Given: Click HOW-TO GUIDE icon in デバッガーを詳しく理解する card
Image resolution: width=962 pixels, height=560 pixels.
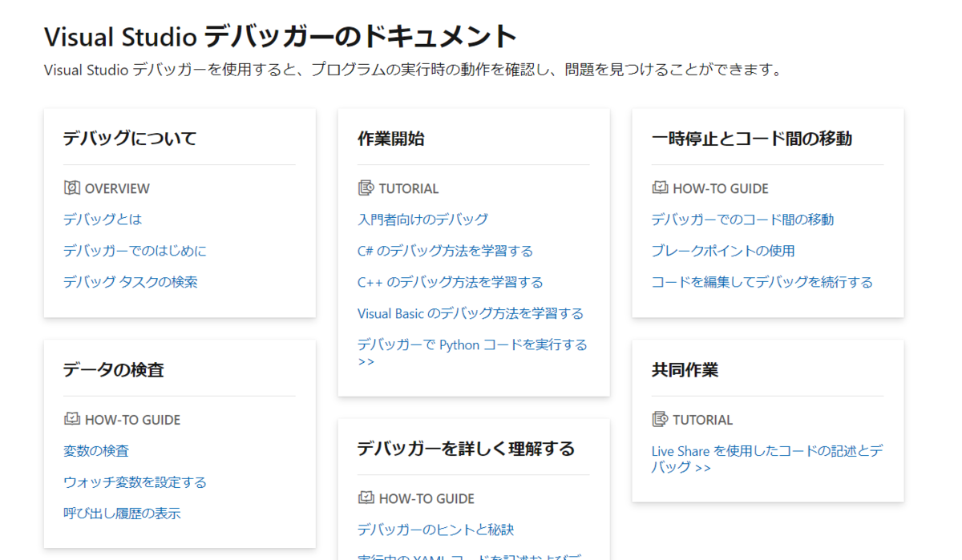Looking at the screenshot, I should coord(366,497).
